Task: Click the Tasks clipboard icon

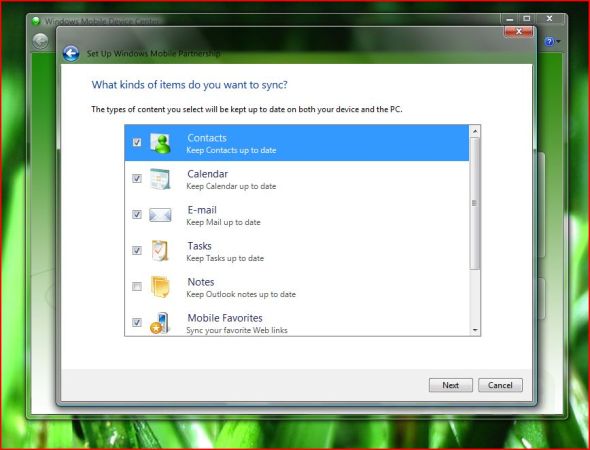Action: pyautogui.click(x=160, y=251)
